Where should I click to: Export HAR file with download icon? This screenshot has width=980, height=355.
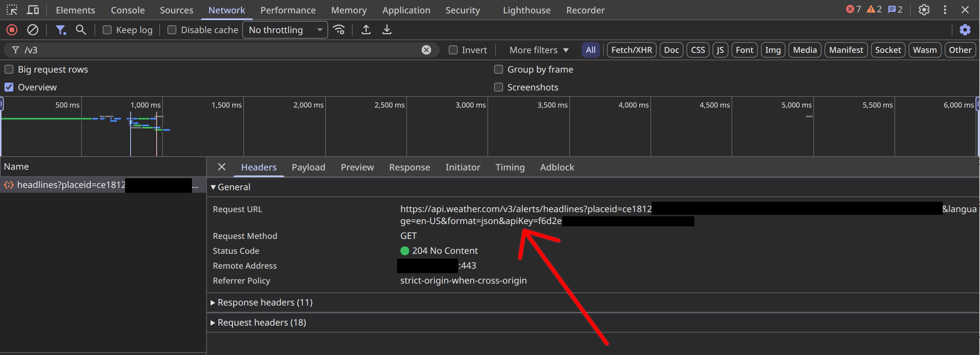click(x=387, y=30)
